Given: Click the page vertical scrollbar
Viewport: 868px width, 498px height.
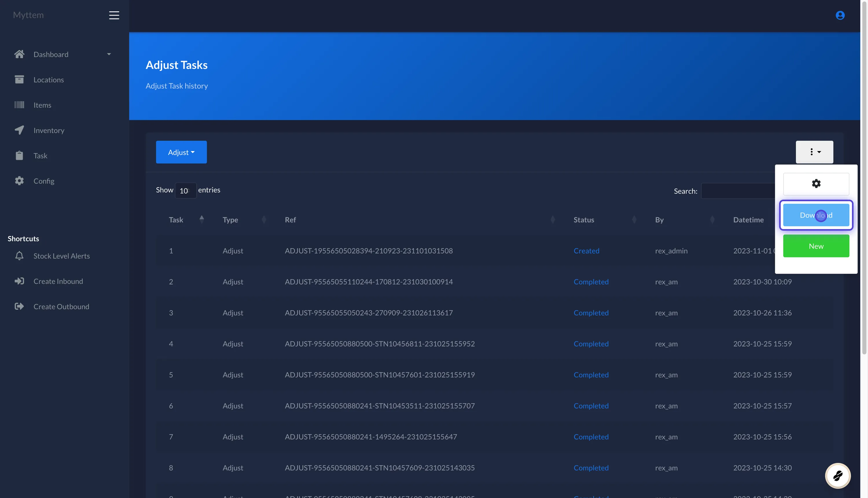Looking at the screenshot, I should tap(864, 178).
